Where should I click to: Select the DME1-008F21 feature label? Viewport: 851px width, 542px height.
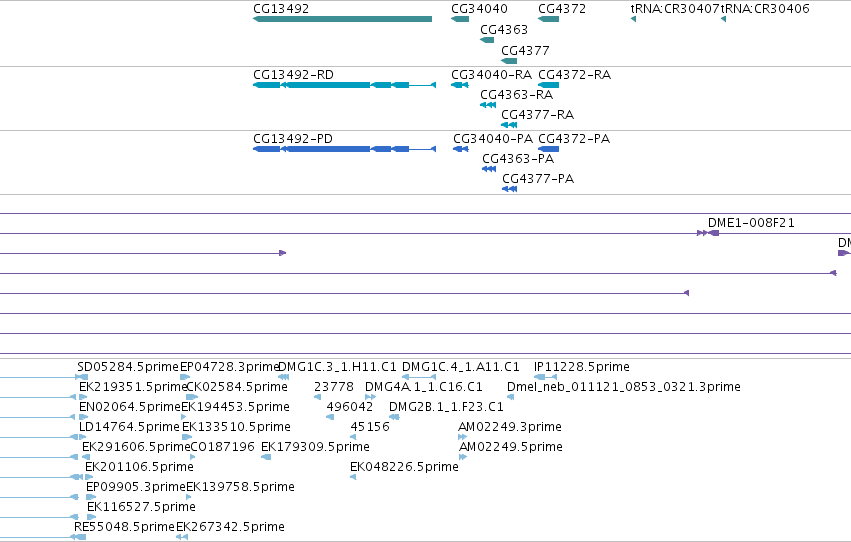point(751,223)
